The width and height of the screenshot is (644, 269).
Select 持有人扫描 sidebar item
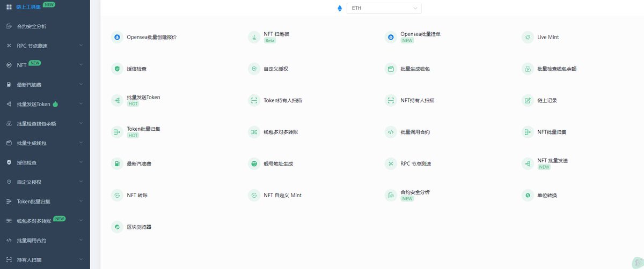pyautogui.click(x=45, y=259)
